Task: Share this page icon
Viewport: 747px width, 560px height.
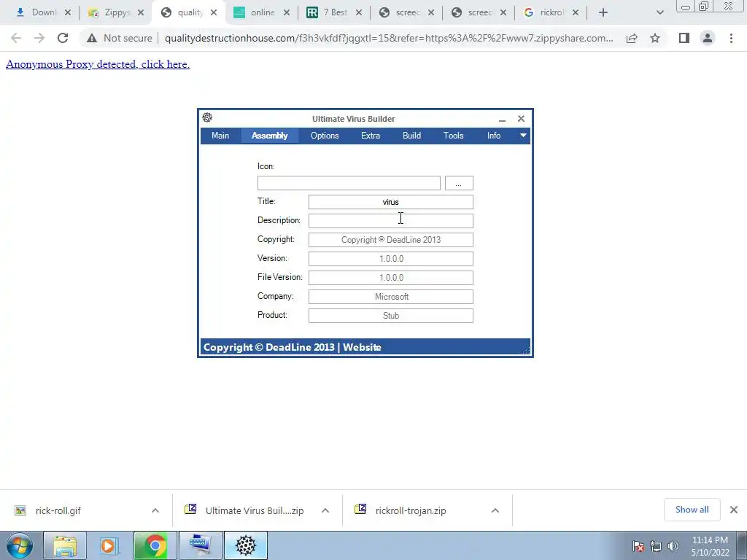Action: tap(632, 38)
